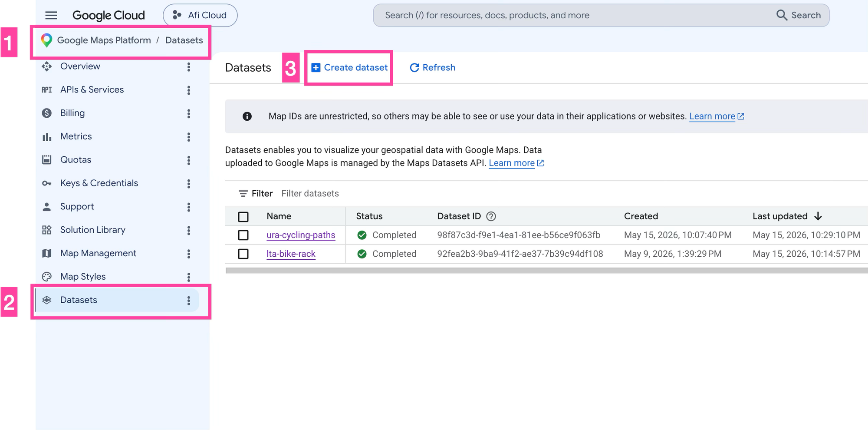Sort by Last updated column arrow

point(818,216)
